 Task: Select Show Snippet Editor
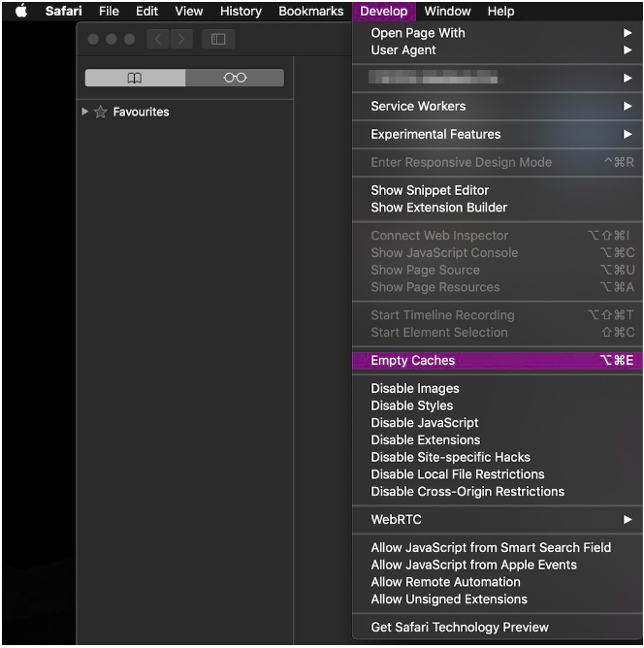[429, 190]
